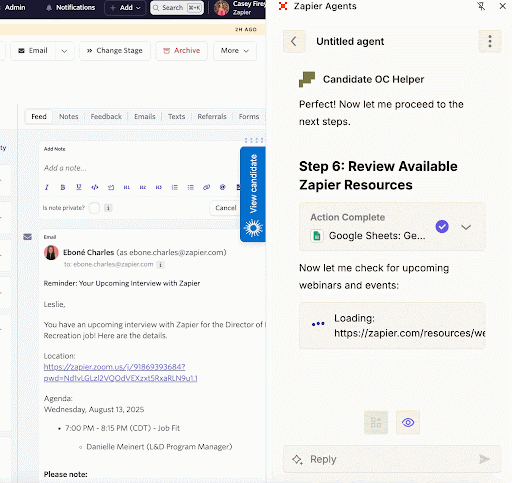Viewport: 512px width, 483px height.
Task: Toggle the eye visibility button
Action: [x=408, y=423]
